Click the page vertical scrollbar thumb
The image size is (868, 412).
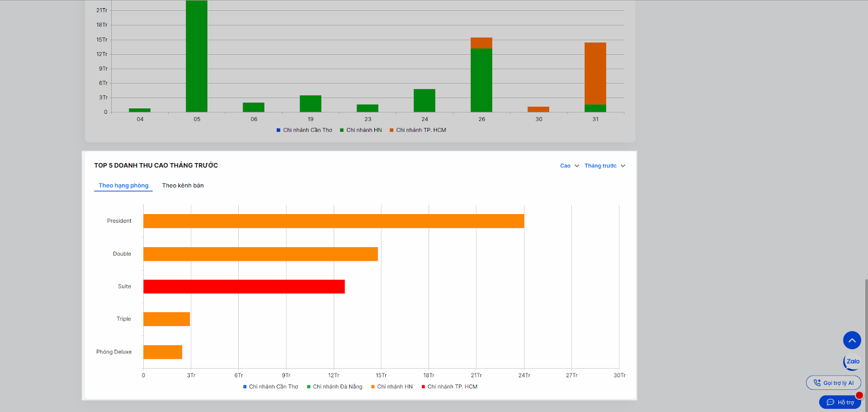pos(866,345)
